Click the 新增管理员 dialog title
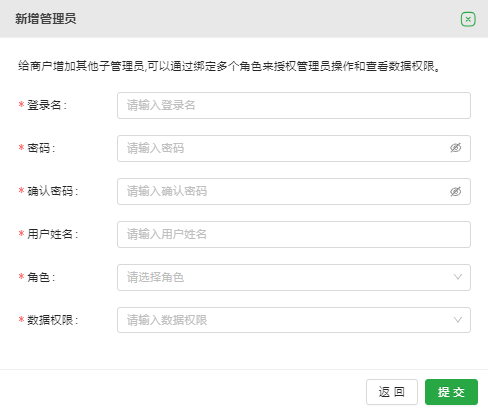Viewport: 488px width, 408px height. (x=46, y=19)
